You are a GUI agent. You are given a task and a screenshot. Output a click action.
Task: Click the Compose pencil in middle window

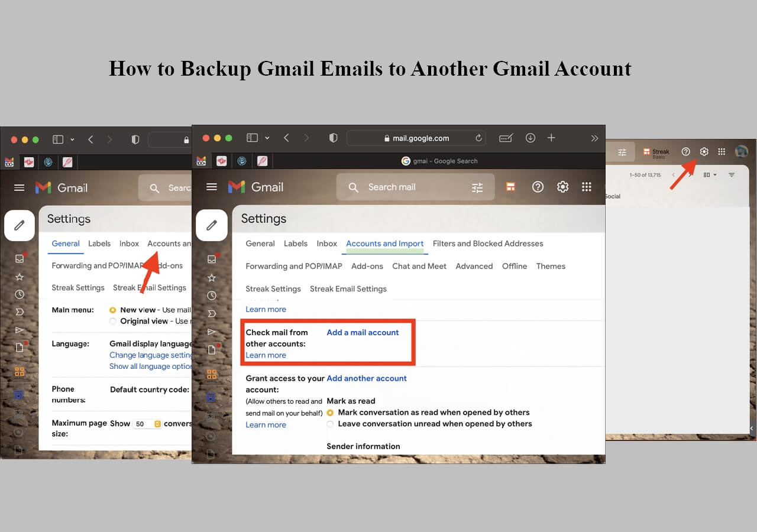coord(212,225)
